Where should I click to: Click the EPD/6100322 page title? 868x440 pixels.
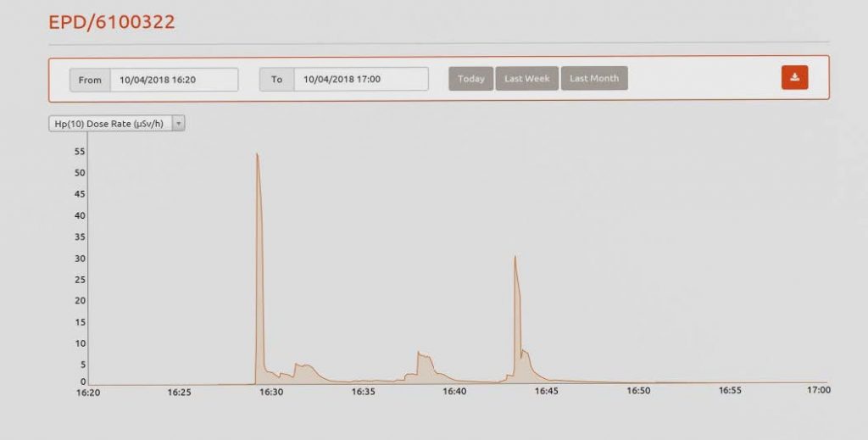click(x=112, y=22)
